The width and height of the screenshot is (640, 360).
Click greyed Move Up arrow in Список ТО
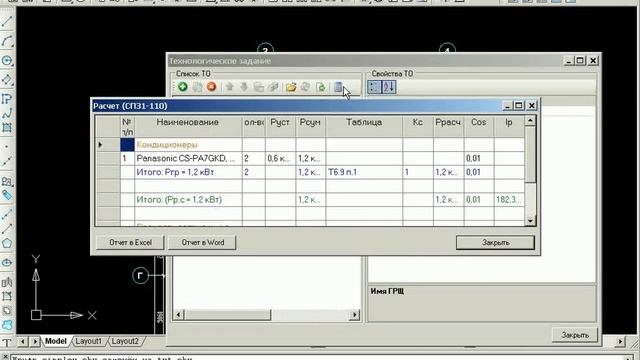tap(229, 87)
